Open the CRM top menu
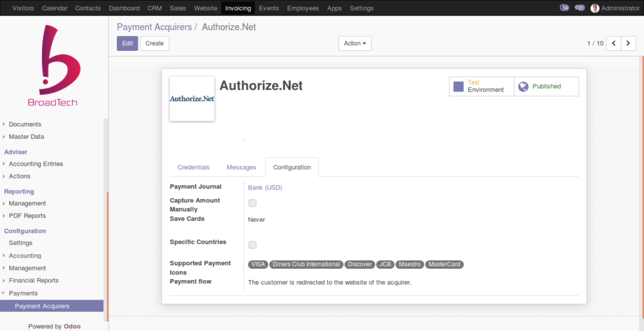Viewport: 644px width, 331px height. pyautogui.click(x=155, y=8)
